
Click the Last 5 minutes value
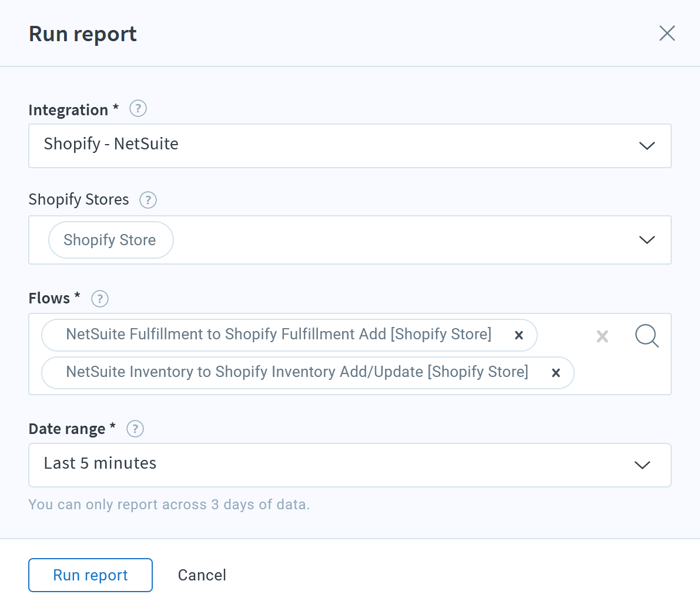tap(100, 463)
